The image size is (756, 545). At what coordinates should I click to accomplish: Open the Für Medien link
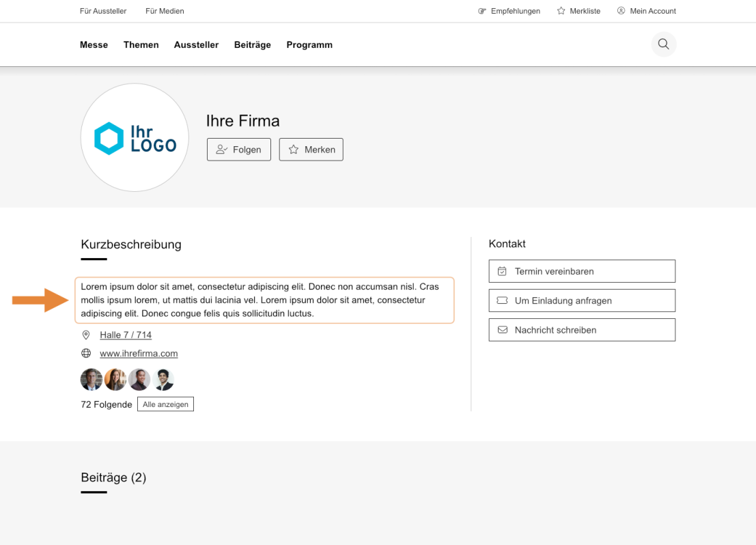pyautogui.click(x=165, y=10)
